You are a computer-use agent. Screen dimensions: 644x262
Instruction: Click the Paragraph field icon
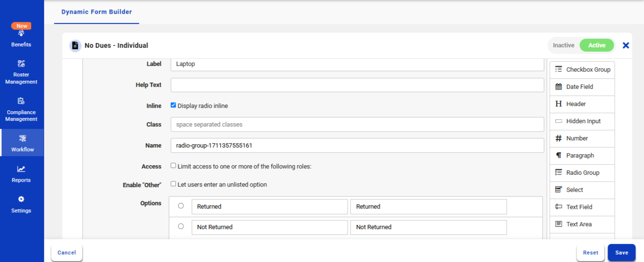coord(558,156)
